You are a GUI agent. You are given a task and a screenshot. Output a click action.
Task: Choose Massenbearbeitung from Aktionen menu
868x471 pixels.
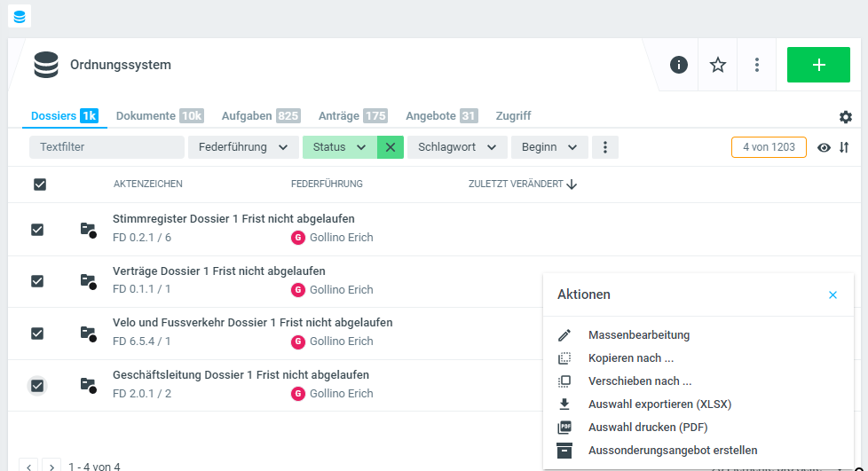click(x=638, y=335)
